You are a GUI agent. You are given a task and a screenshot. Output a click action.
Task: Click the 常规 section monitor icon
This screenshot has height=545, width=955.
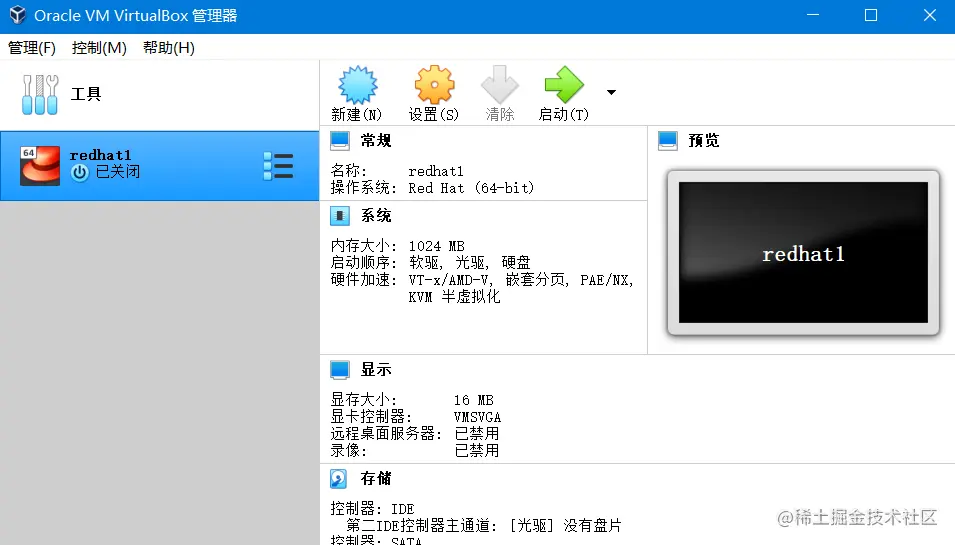340,141
